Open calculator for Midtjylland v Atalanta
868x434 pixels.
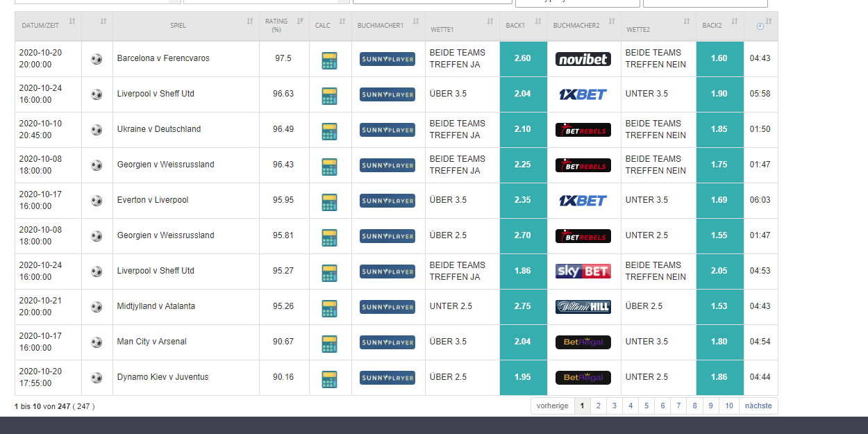[x=330, y=308]
